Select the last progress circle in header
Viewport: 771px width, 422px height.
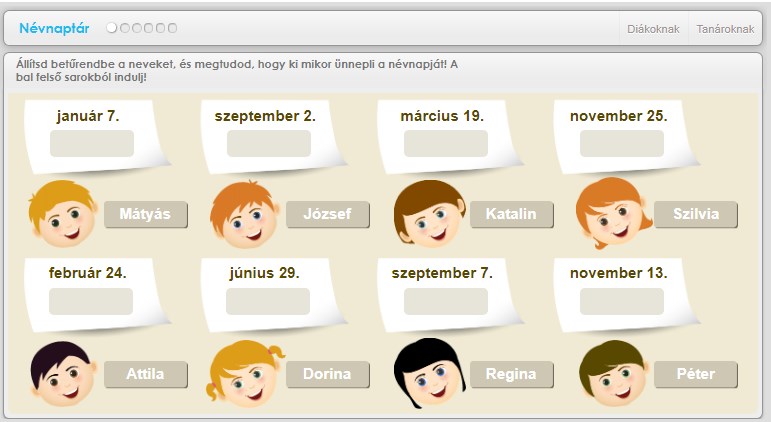pyautogui.click(x=172, y=28)
